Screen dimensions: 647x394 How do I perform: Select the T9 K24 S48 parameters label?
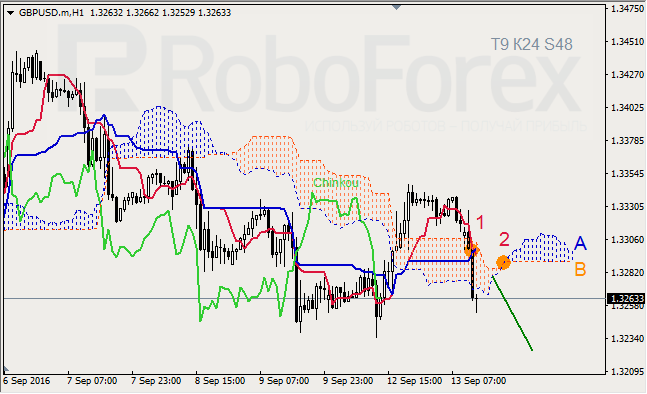tap(531, 45)
